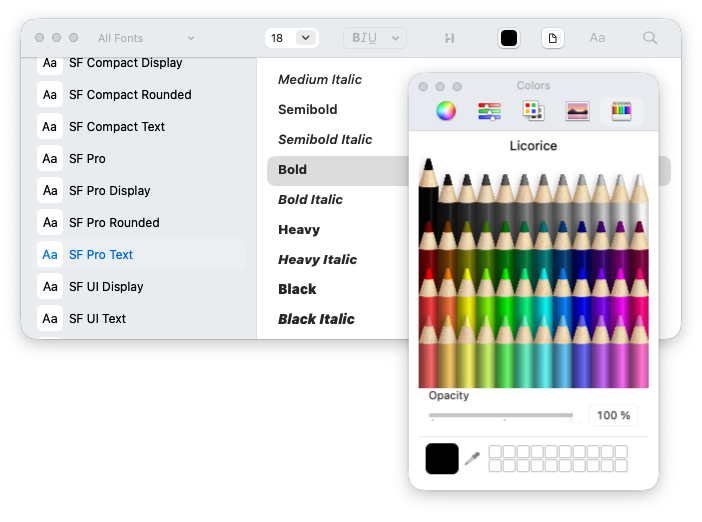Select SF Pro Display font family

point(140,191)
